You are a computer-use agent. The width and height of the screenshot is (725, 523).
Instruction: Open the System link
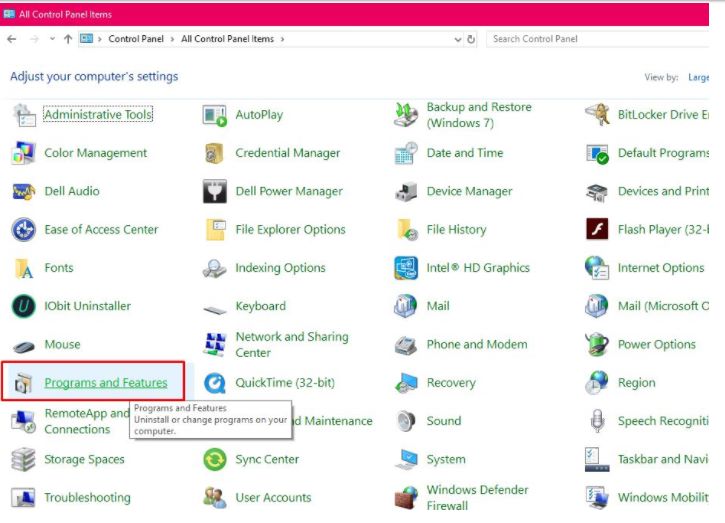point(446,460)
